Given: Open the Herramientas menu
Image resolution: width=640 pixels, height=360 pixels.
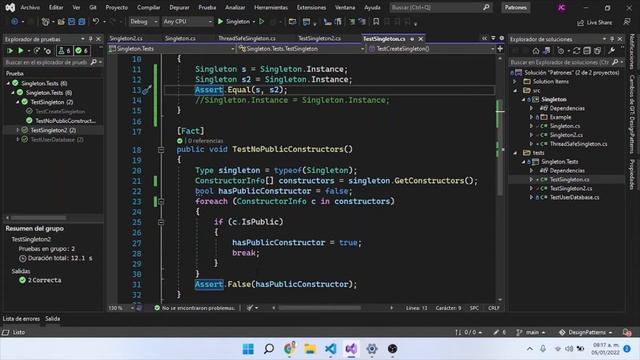Looking at the screenshot, I should point(271,7).
